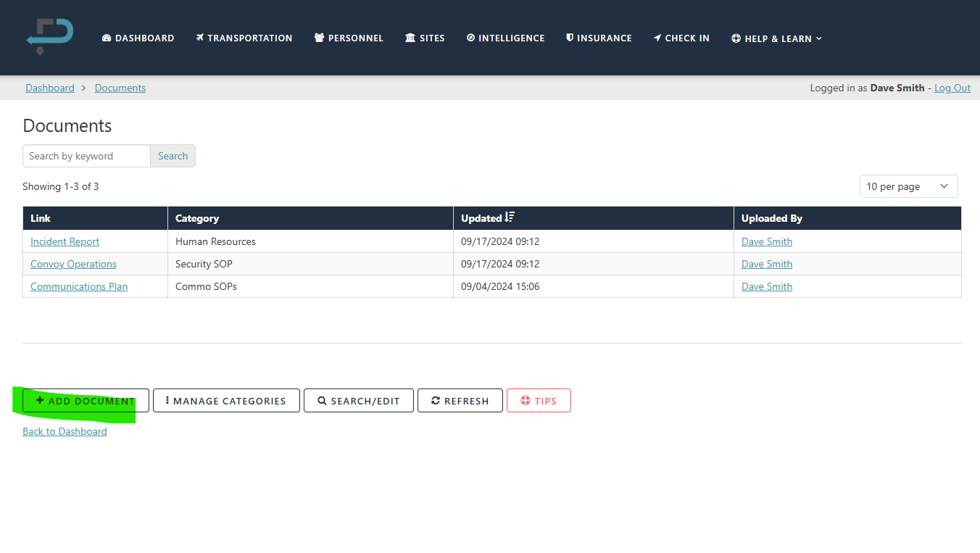Viewport: 980px width, 553px height.
Task: Open the 10 per page dropdown
Action: coord(908,186)
